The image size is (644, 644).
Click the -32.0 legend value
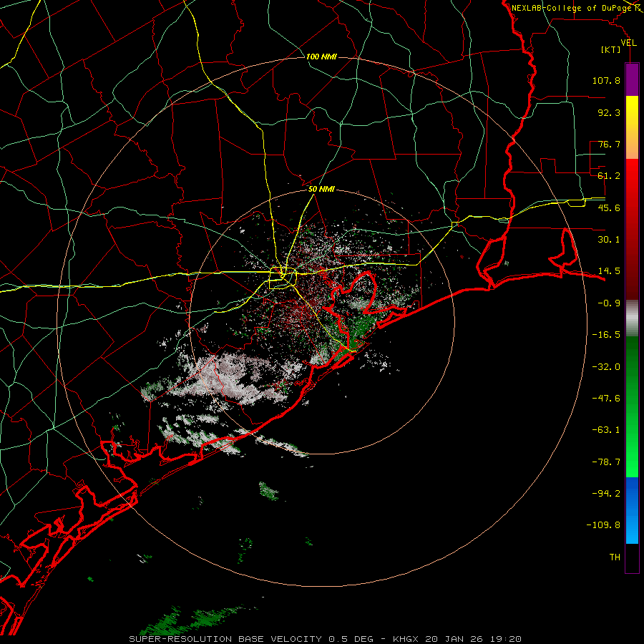click(606, 367)
